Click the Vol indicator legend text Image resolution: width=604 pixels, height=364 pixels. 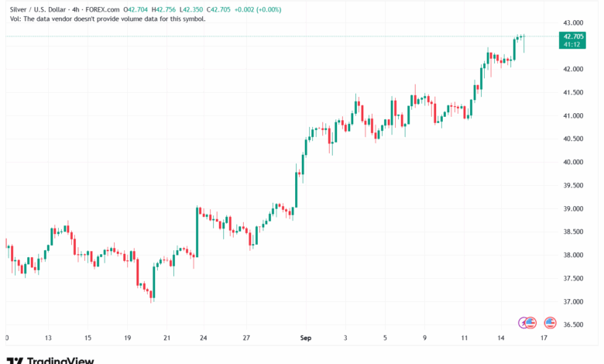107,19
